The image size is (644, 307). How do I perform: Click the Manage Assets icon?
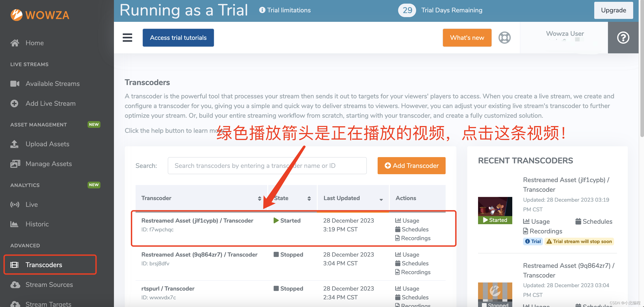pyautogui.click(x=15, y=164)
